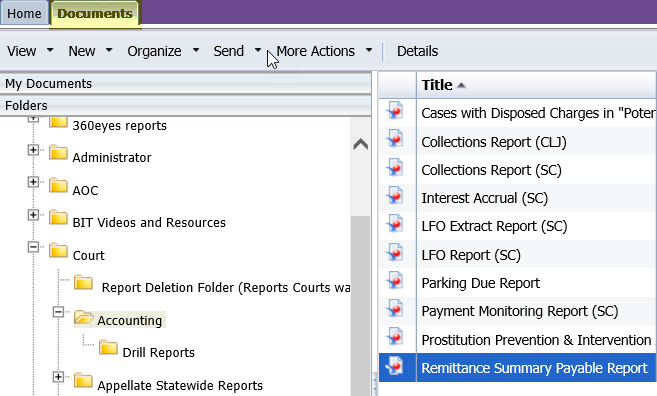Select the LFO Extract Report (SC) title
This screenshot has width=657, height=396.
pos(494,226)
